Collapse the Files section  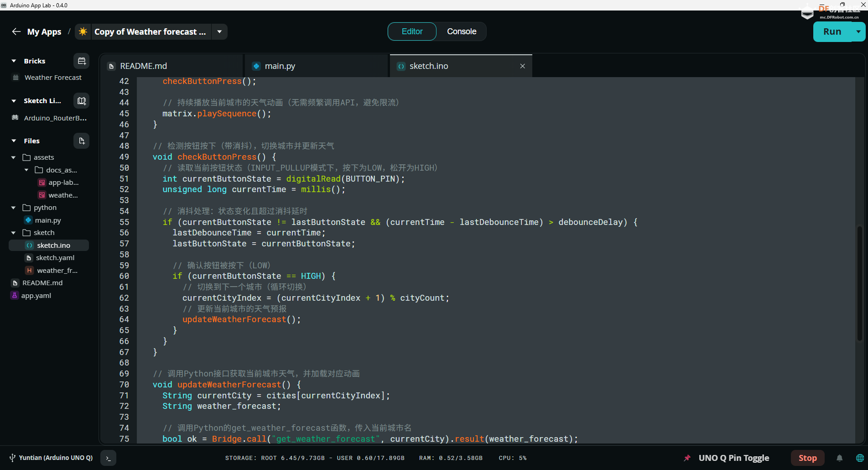pos(13,141)
